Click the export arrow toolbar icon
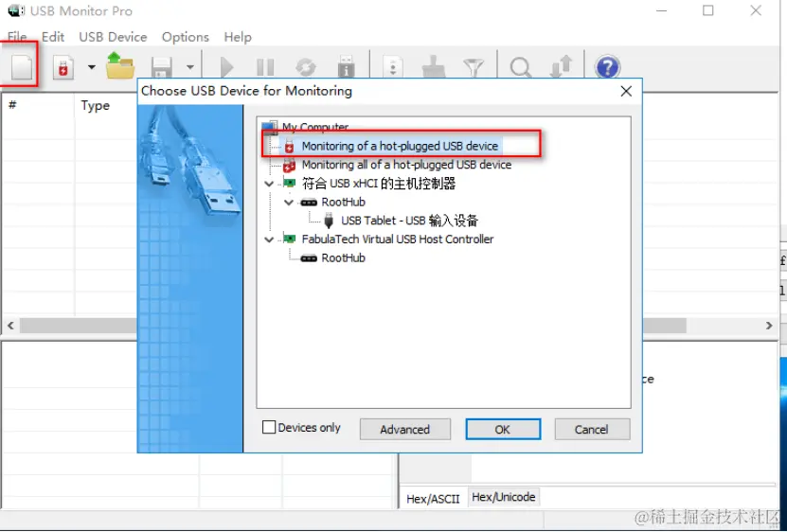 [561, 67]
